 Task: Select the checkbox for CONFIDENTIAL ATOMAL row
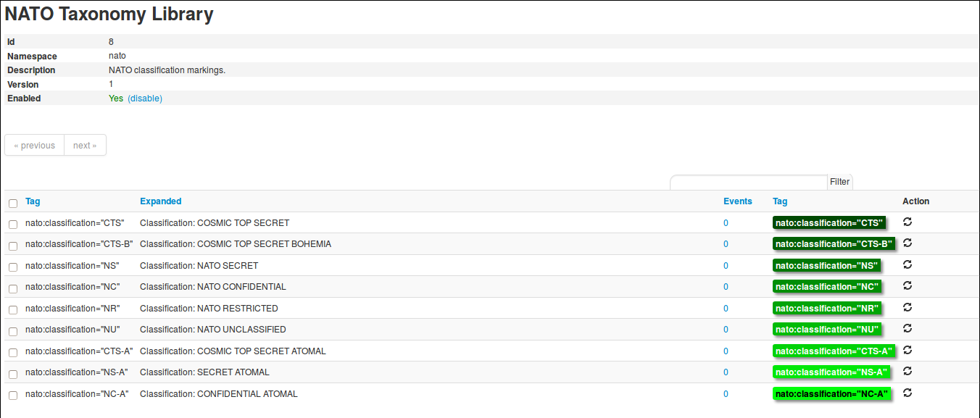13,396
